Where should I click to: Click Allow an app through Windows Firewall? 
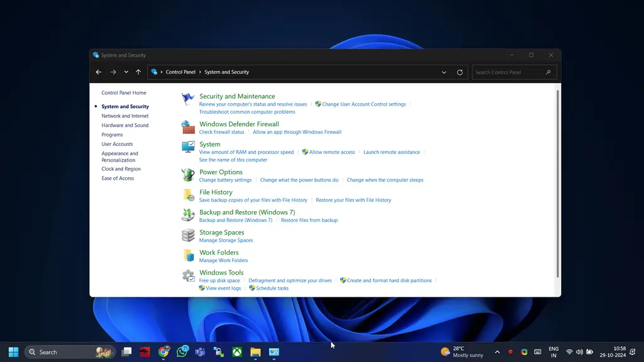point(297,132)
